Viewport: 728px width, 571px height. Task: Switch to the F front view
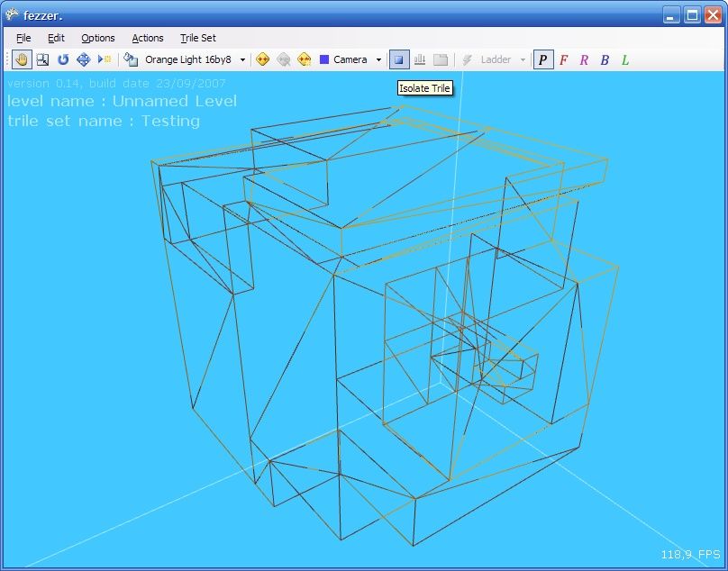click(563, 59)
